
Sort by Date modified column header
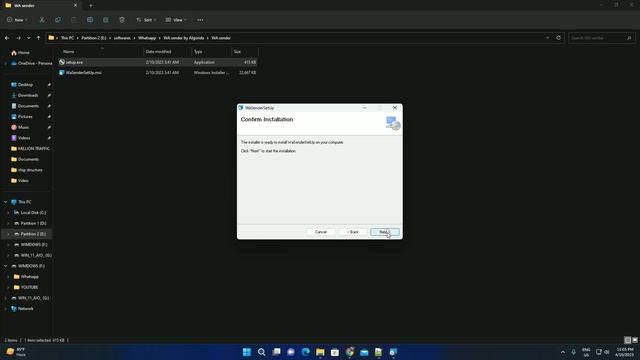158,52
